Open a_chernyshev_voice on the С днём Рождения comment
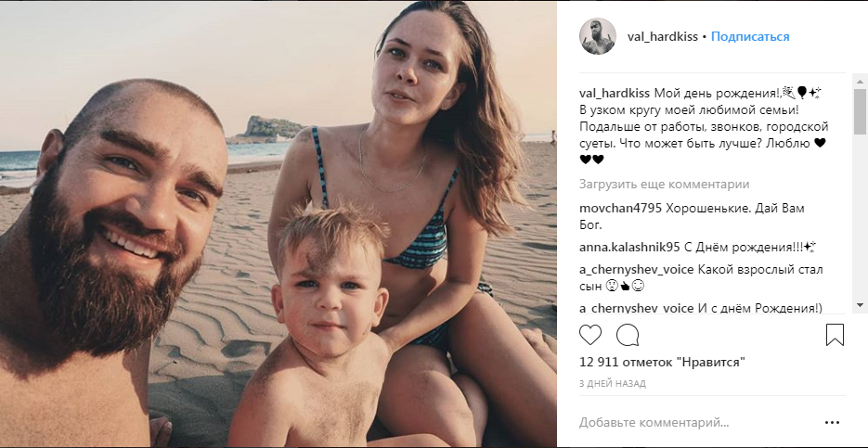Screen dimensions: 868x448 (x=636, y=308)
